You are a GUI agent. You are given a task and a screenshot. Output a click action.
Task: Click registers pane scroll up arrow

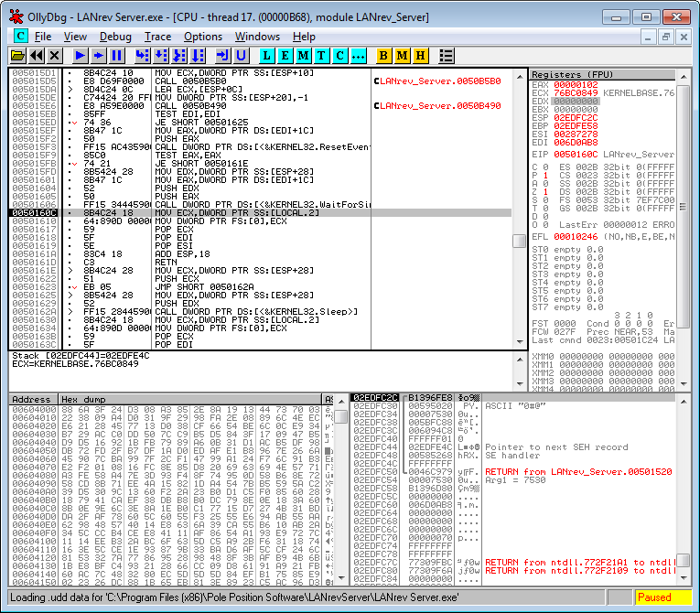click(684, 77)
